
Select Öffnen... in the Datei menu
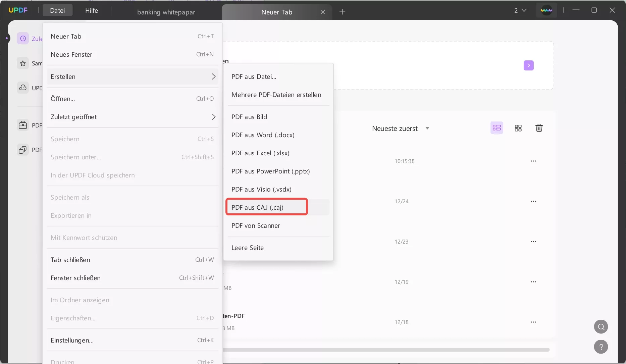tap(132, 99)
